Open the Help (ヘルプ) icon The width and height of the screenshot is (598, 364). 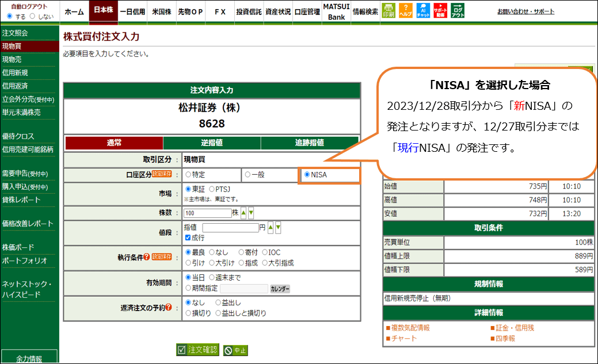[405, 11]
